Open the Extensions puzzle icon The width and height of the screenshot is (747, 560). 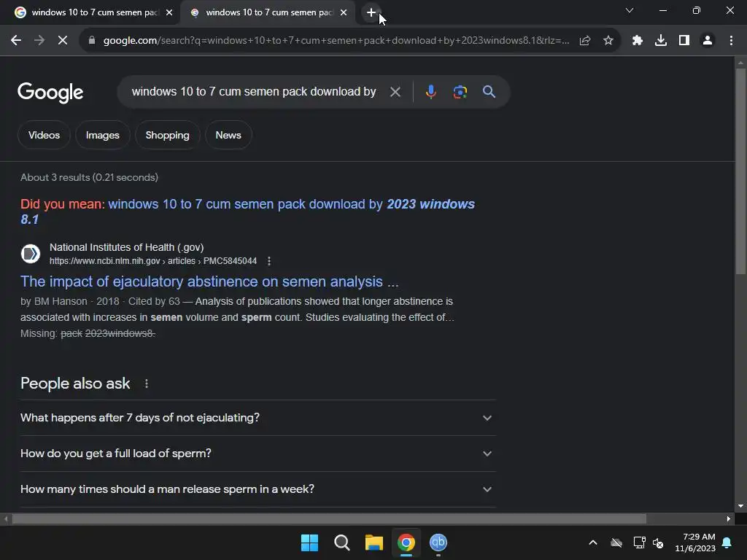[x=638, y=41]
